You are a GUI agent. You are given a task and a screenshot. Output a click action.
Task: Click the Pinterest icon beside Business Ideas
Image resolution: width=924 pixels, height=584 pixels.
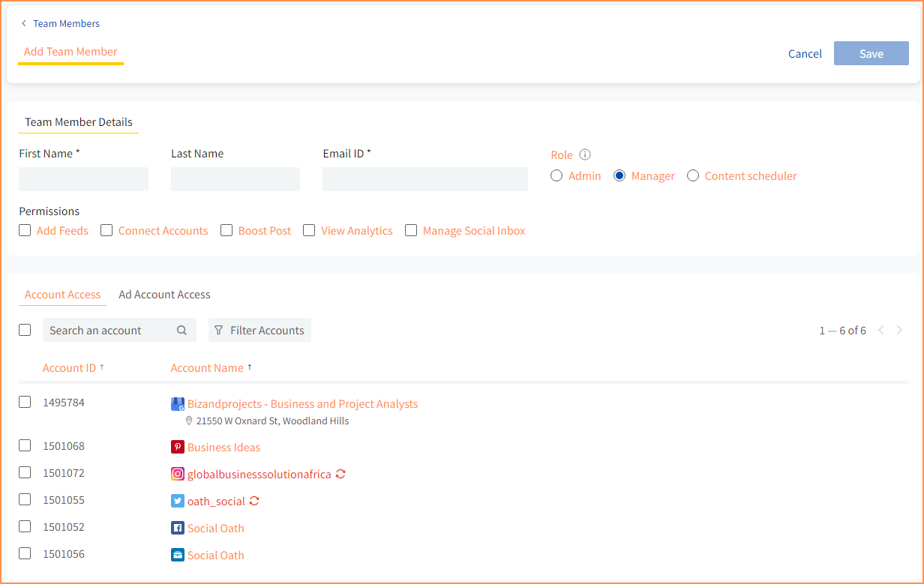click(178, 448)
